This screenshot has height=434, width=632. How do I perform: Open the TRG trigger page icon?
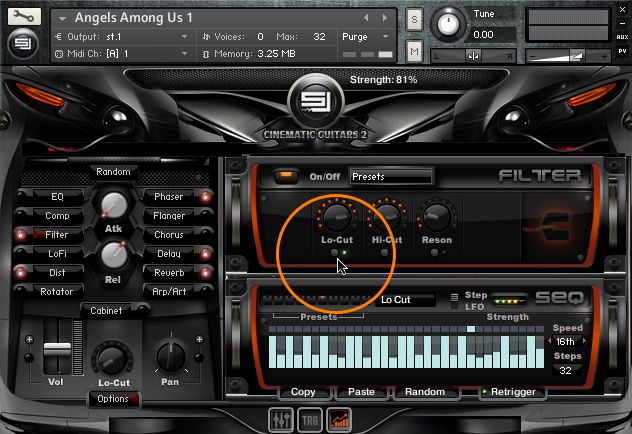point(310,420)
